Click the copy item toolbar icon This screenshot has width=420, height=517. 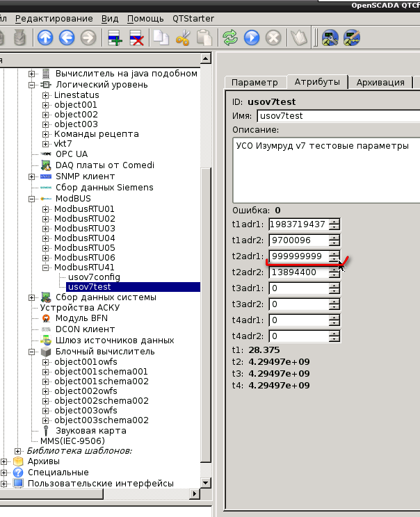pos(161,38)
